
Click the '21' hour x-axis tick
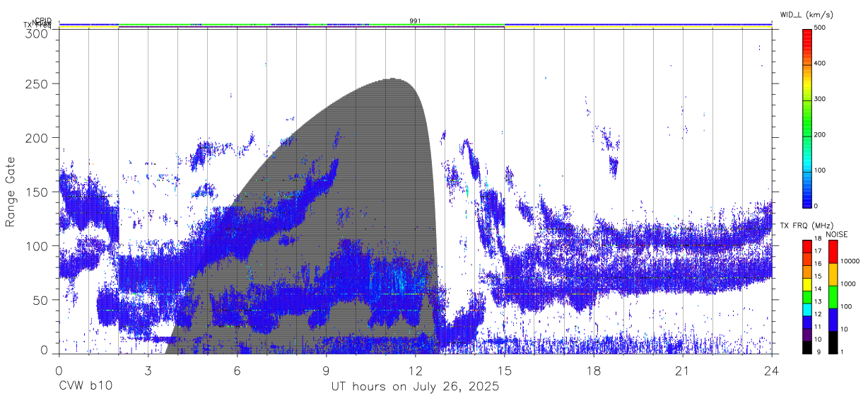pos(683,371)
